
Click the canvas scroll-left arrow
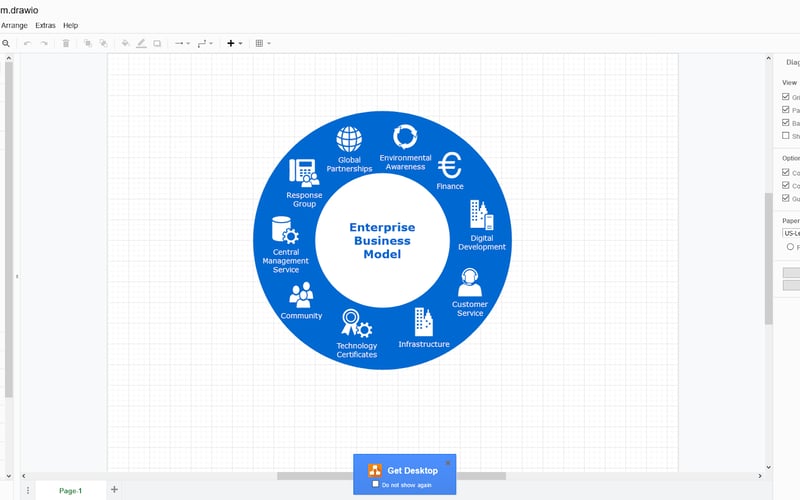click(x=23, y=476)
